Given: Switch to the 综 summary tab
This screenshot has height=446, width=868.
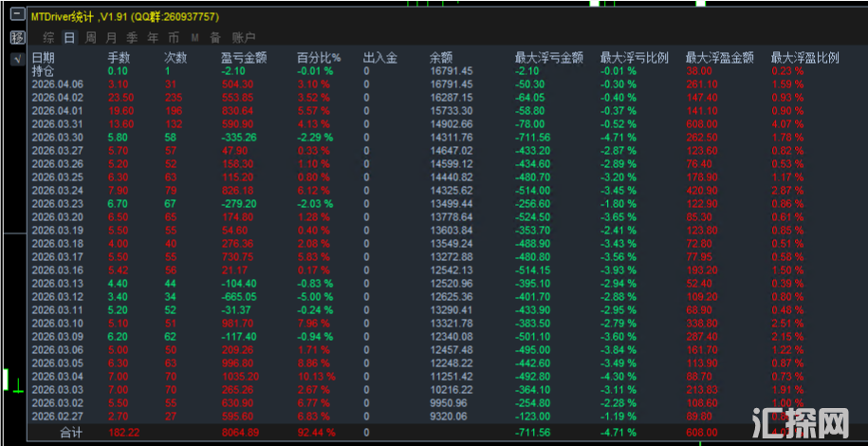Looking at the screenshot, I should click(x=49, y=38).
